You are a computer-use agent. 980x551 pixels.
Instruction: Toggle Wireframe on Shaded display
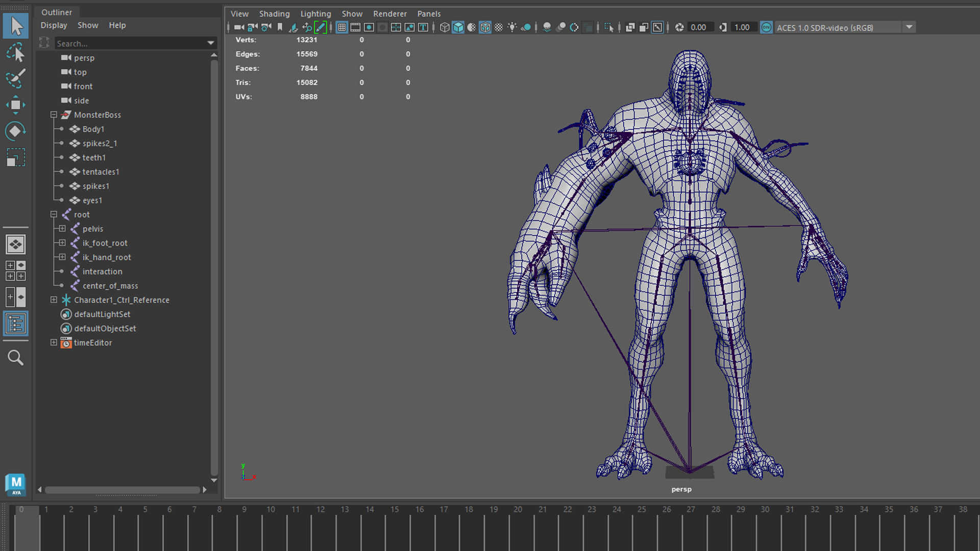click(x=485, y=28)
